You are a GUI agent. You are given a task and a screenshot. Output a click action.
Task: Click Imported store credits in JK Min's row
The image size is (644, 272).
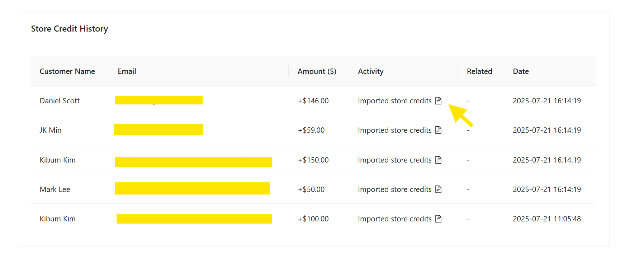pos(395,130)
